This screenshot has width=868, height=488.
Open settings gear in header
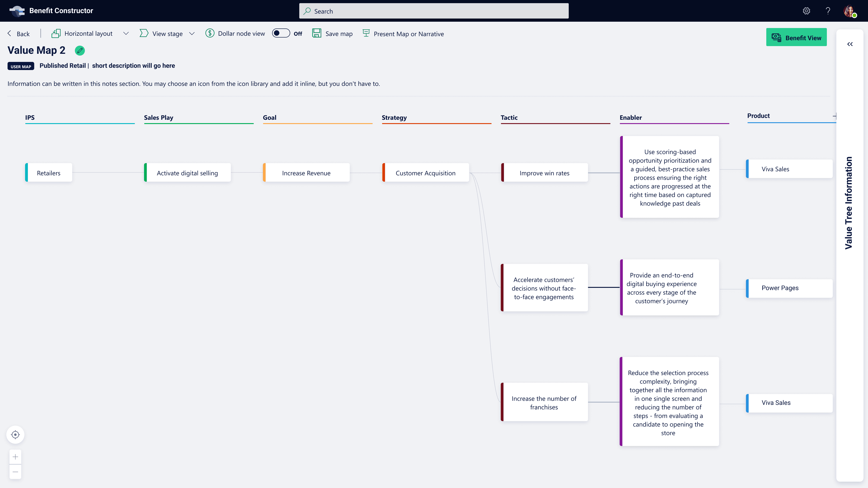[806, 11]
